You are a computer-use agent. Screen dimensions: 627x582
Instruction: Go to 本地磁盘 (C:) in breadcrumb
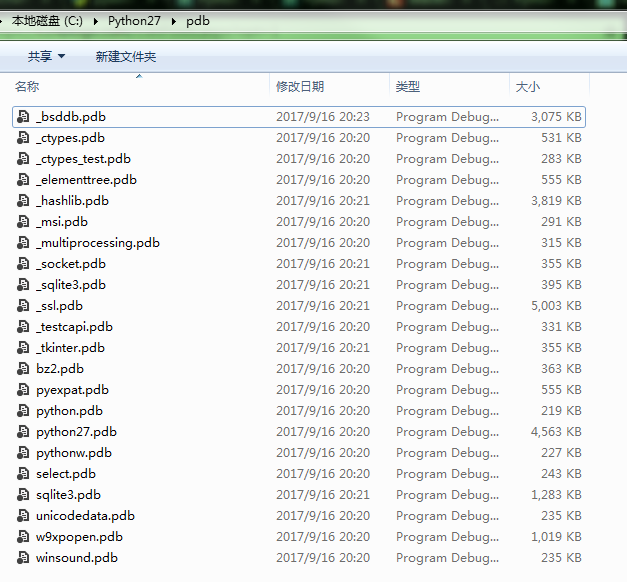click(x=47, y=21)
